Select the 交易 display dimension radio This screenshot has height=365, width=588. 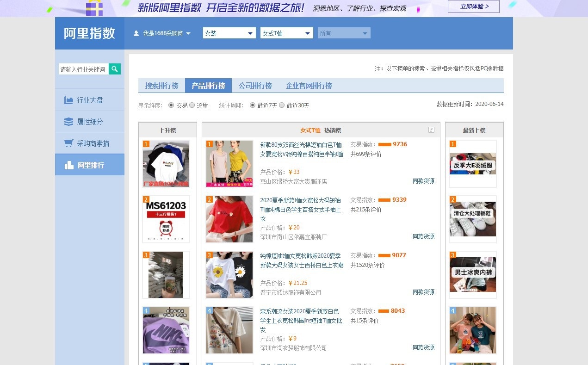tap(171, 105)
